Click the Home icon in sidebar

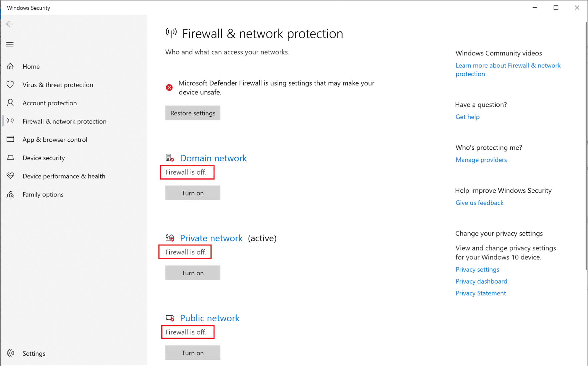[x=11, y=66]
